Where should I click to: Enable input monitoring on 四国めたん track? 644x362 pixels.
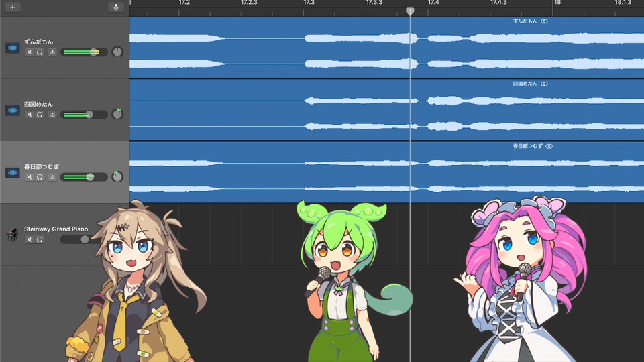pos(52,115)
